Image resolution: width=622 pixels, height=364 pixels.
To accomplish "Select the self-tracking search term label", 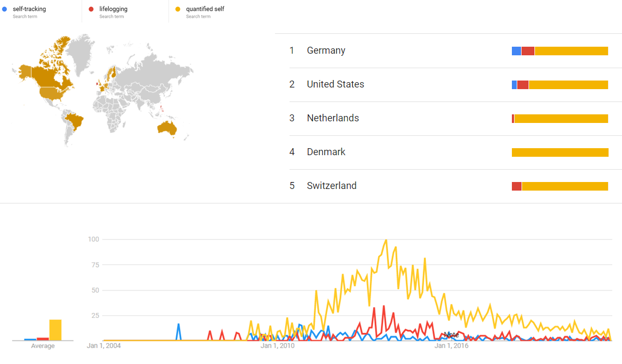I will [x=29, y=9].
